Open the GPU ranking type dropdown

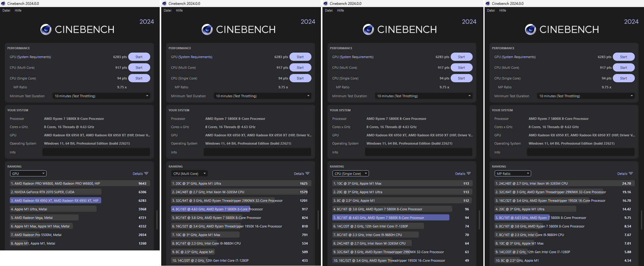tap(28, 173)
